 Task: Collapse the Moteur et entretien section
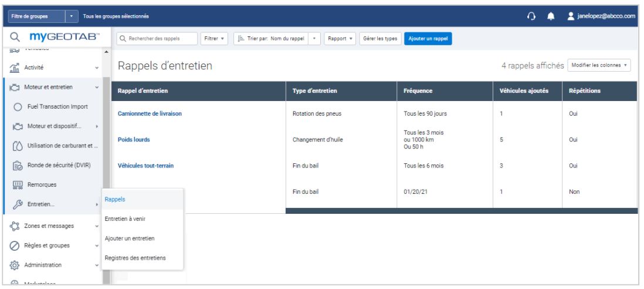(96, 88)
